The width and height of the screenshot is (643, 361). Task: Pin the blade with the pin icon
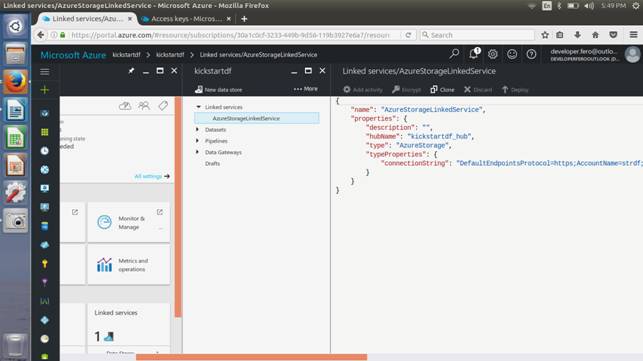[x=131, y=71]
